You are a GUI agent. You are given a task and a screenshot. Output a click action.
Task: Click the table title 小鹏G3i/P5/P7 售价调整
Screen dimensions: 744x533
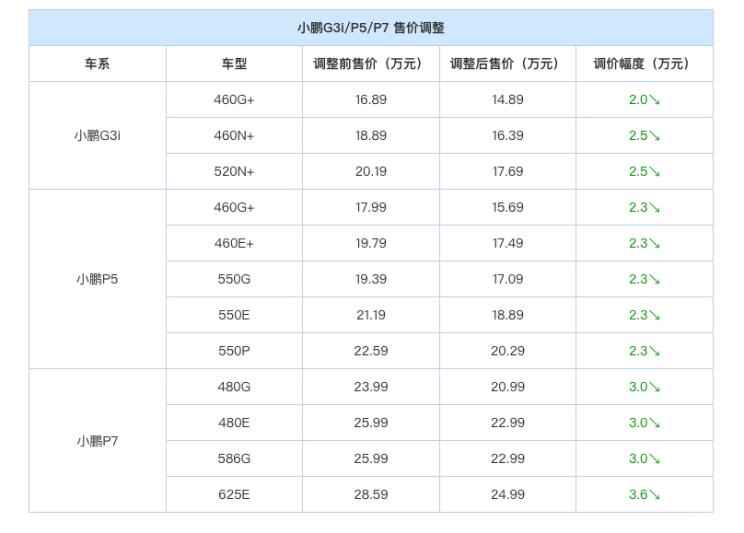(371, 28)
